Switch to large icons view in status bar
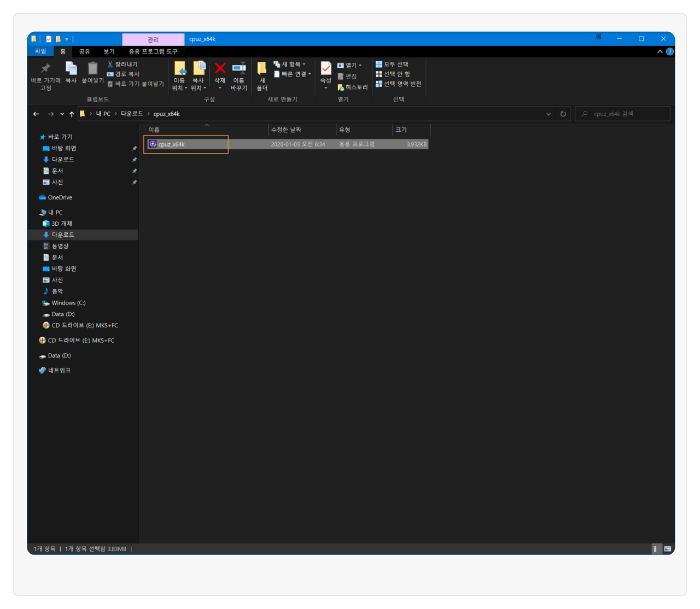Image resolution: width=700 pixels, height=609 pixels. (667, 549)
